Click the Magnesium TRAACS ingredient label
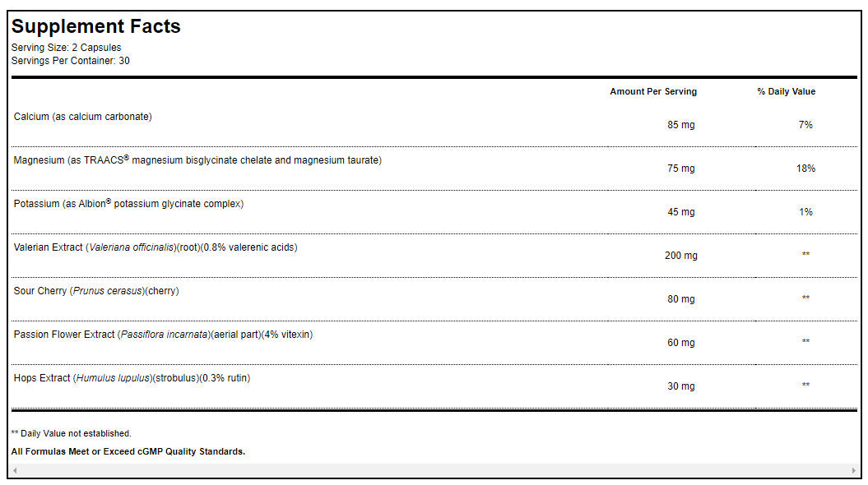The height and width of the screenshot is (485, 868). point(197,160)
